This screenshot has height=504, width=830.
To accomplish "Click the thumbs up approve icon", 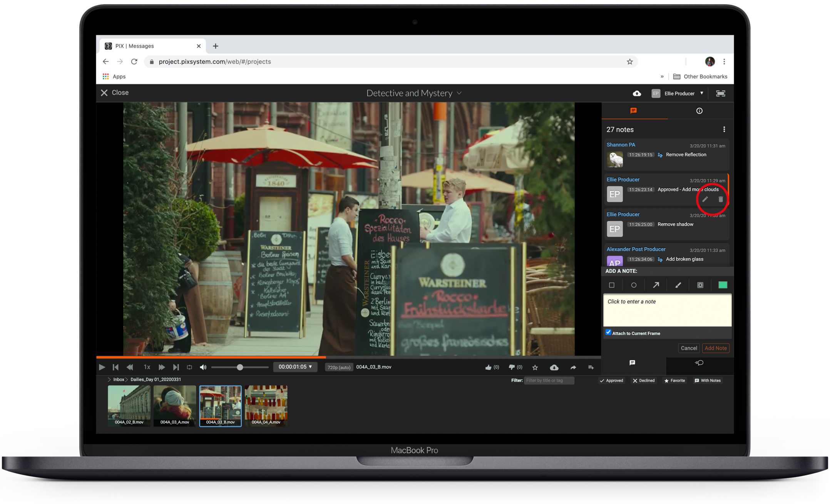I will click(x=489, y=367).
